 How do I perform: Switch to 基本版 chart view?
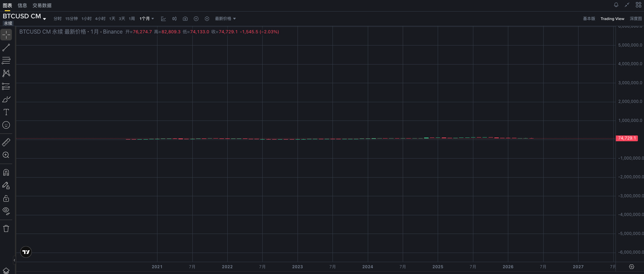pos(589,18)
